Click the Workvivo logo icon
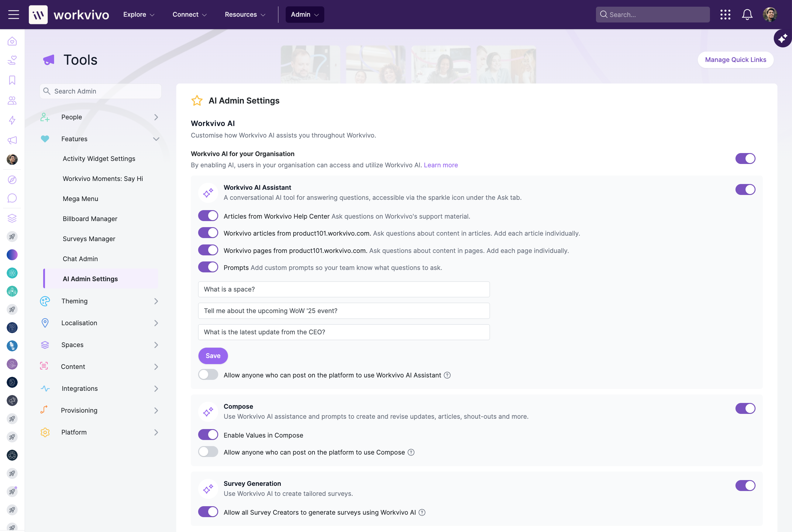 pos(38,15)
